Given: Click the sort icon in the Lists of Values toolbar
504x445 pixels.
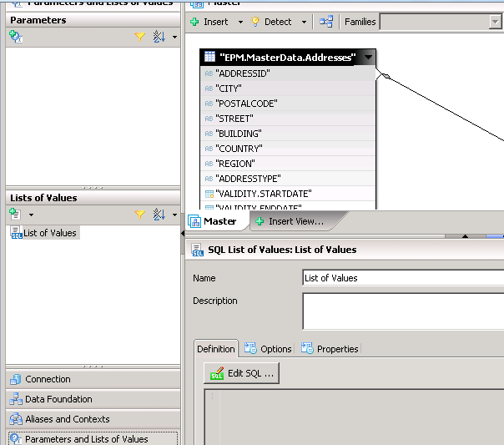Looking at the screenshot, I should tap(159, 215).
